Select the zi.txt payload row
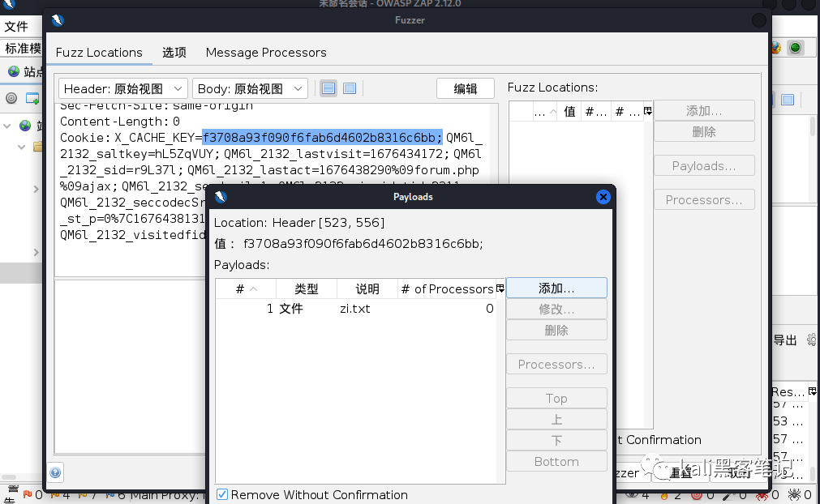Screen dimensions: 820x504 pos(355,309)
